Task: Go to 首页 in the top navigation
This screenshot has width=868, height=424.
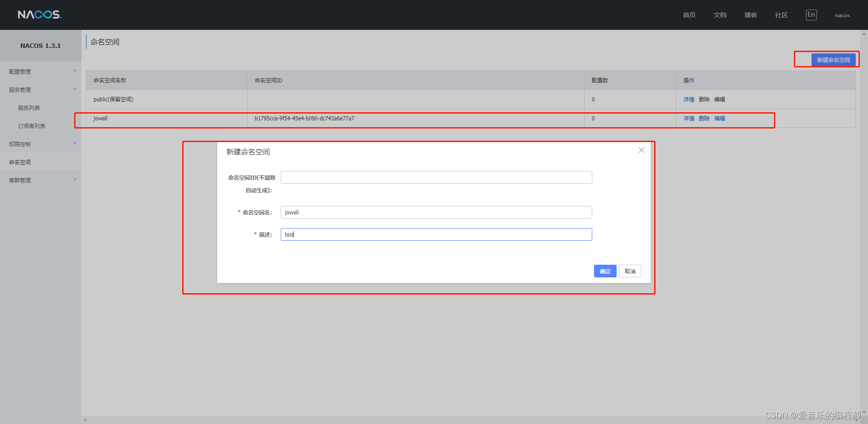Action: (689, 15)
